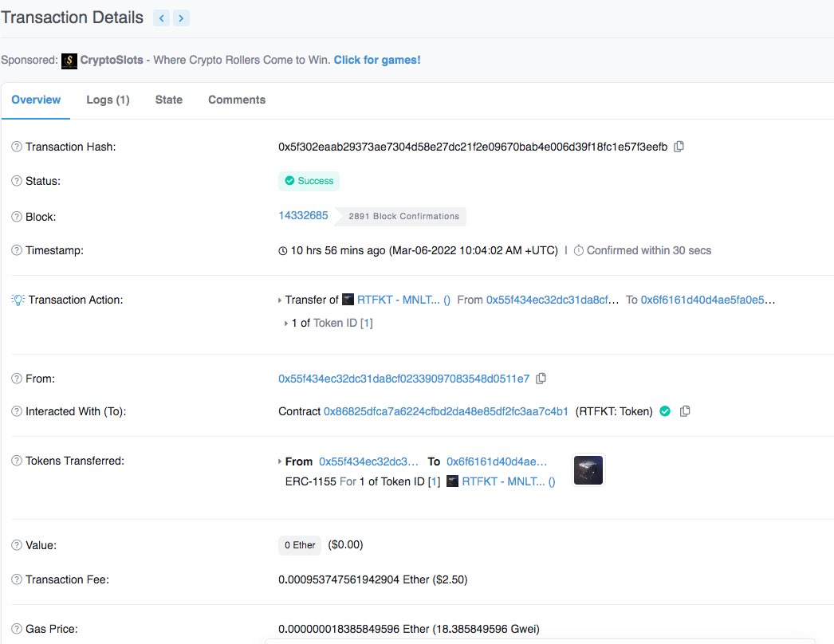The height and width of the screenshot is (644, 834).
Task: Open To address 0x6f6161d40d4ae5fa0e5 in action
Action: click(708, 300)
